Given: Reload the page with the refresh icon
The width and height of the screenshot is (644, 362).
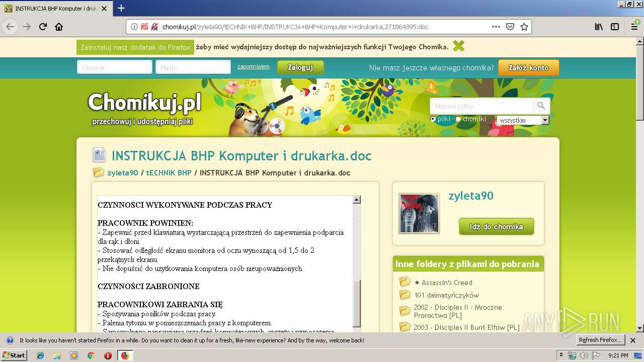Looking at the screenshot, I should (43, 27).
